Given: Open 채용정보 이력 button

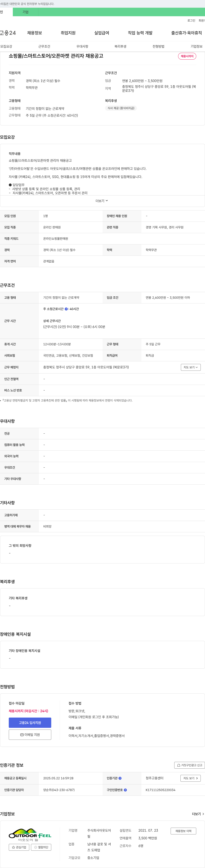Looking at the screenshot, I should [183, 831].
